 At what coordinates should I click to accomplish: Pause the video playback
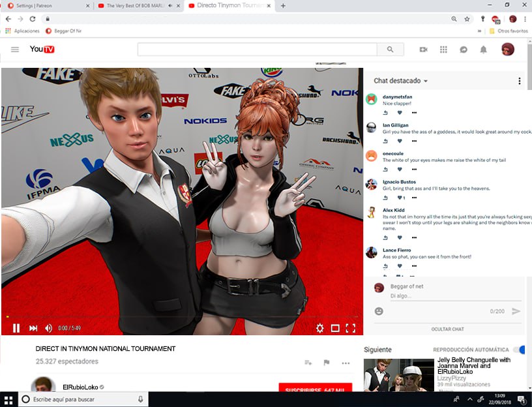(16, 328)
